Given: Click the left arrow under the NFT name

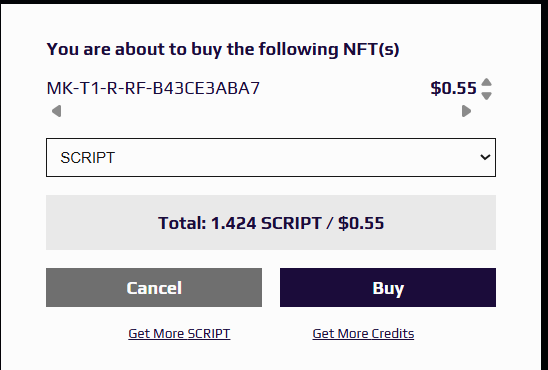Looking at the screenshot, I should point(56,111).
